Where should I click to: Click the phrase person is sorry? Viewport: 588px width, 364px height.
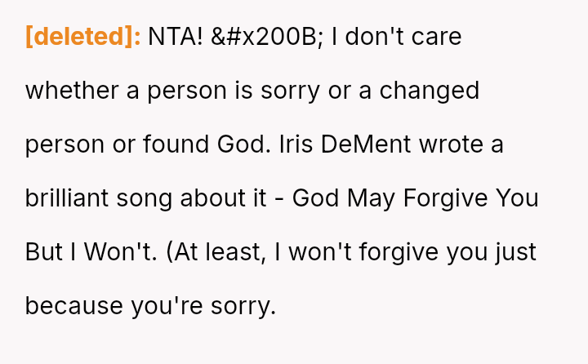[x=222, y=91]
